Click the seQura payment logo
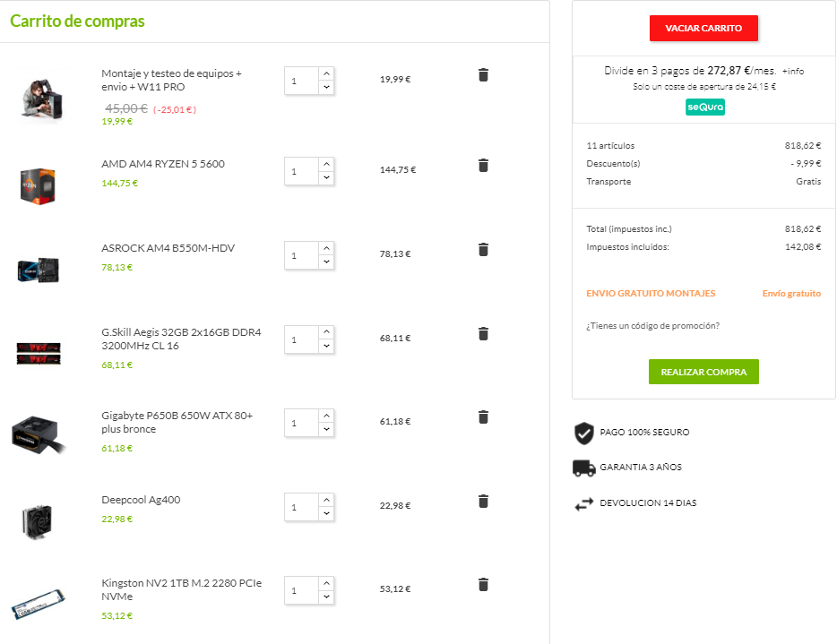The height and width of the screenshot is (644, 837). click(705, 107)
